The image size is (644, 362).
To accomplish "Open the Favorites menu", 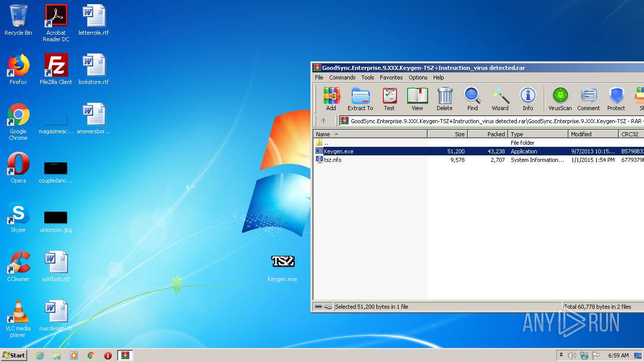I will [391, 77].
